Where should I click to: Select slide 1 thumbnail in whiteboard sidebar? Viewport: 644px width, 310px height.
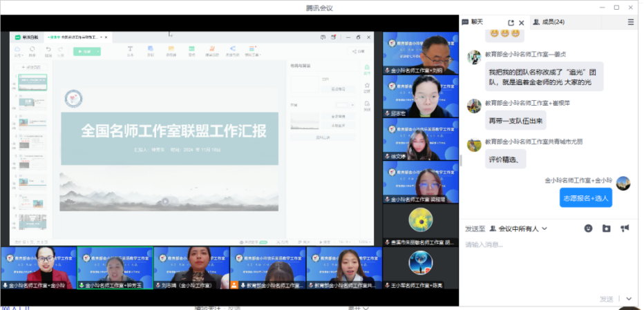(x=32, y=82)
